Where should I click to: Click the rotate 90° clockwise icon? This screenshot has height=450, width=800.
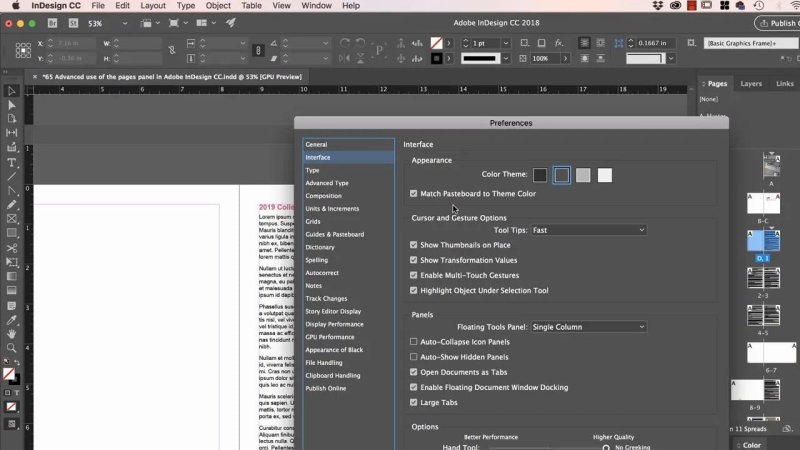pyautogui.click(x=345, y=43)
